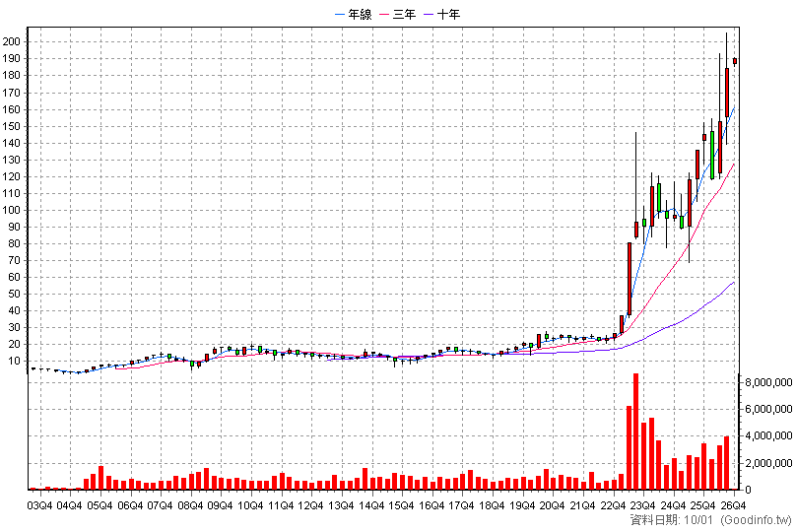Click the end of the pink three-year line
The height and width of the screenshot is (532, 796).
(x=734, y=164)
